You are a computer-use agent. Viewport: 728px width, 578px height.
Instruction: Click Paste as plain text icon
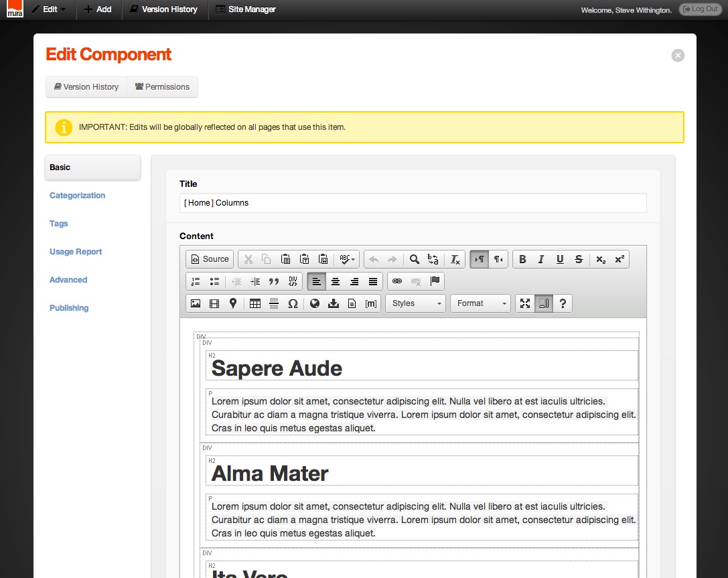coord(305,259)
